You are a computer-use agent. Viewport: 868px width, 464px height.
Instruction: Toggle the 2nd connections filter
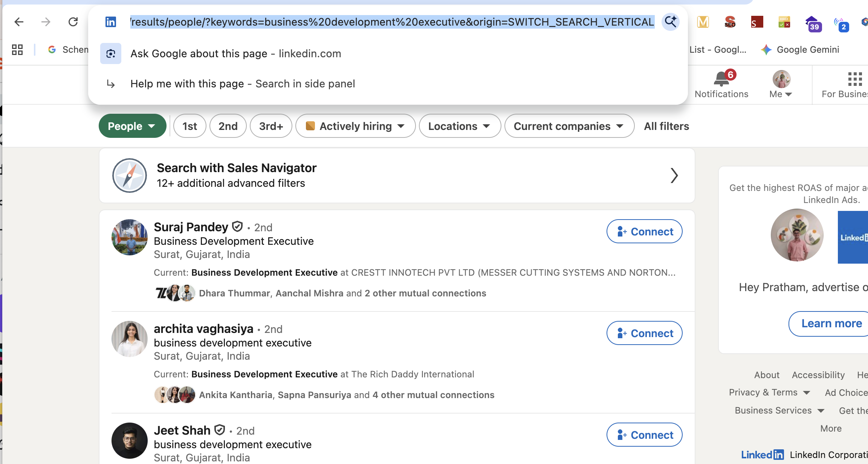(228, 126)
